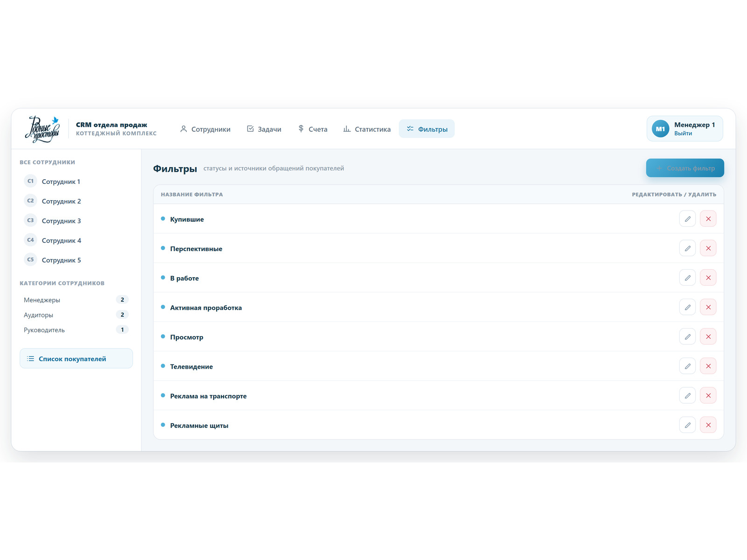This screenshot has width=747, height=560.
Task: Click the CRM отдела продаж title
Action: coord(112,125)
